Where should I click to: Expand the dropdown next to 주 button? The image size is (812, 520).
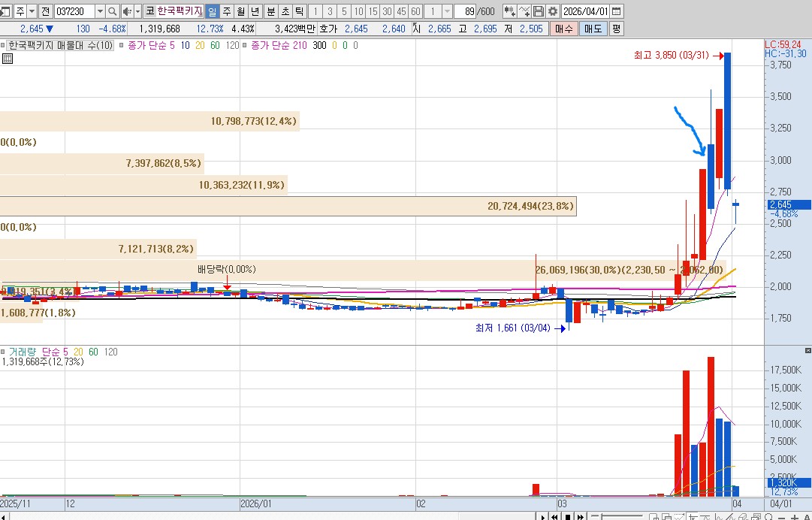(x=32, y=11)
